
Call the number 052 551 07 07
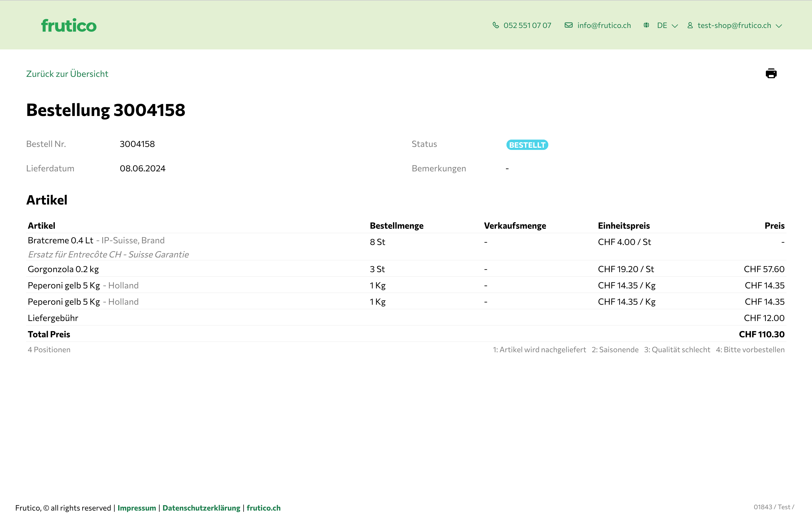pyautogui.click(x=527, y=26)
